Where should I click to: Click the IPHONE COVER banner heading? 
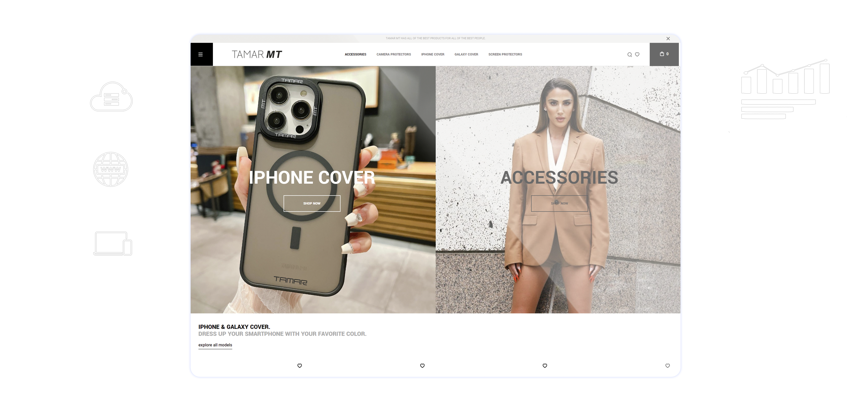312,178
